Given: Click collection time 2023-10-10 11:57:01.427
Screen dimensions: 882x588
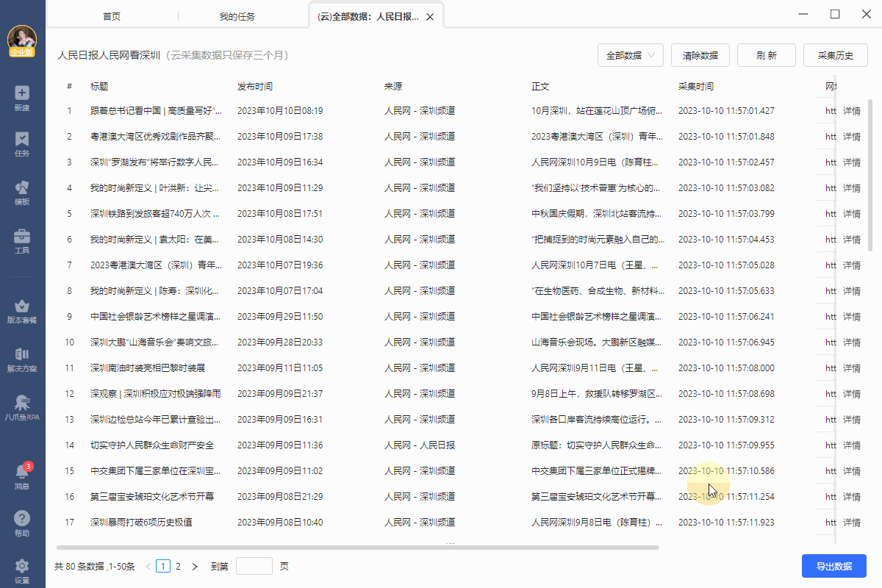Looking at the screenshot, I should pos(726,111).
